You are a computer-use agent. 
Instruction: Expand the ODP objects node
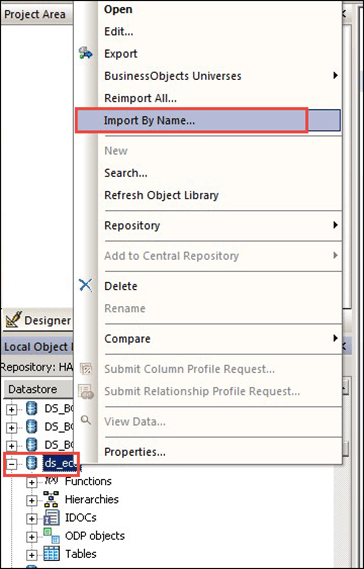coord(32,537)
